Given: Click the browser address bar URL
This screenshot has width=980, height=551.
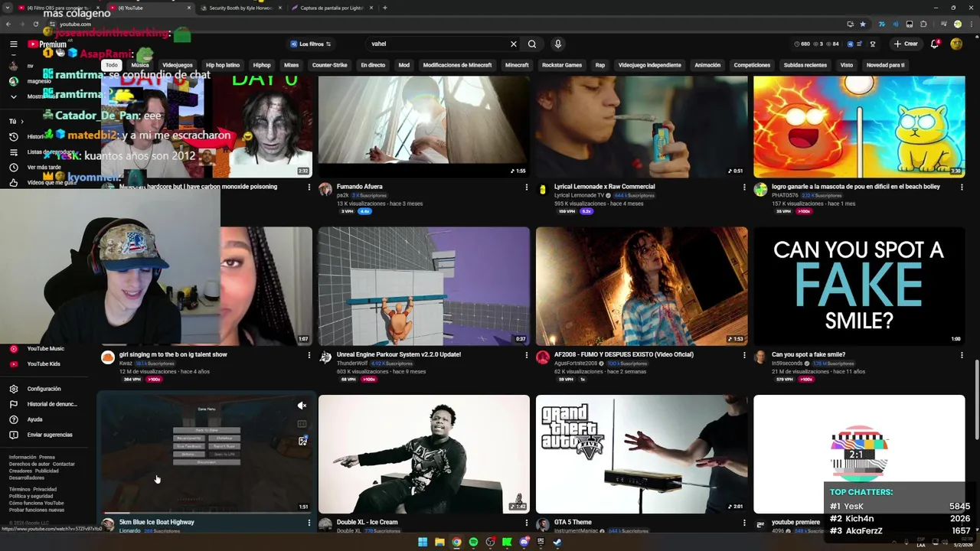Looking at the screenshot, I should tap(76, 24).
